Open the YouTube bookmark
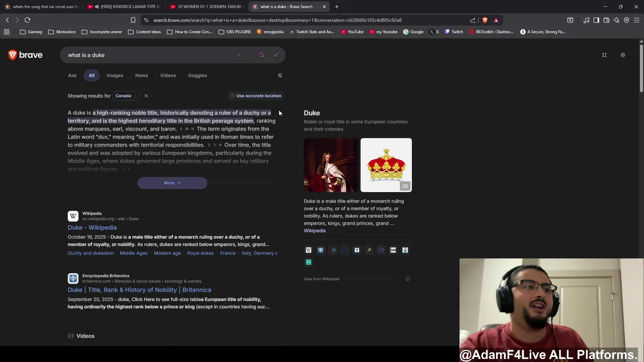The width and height of the screenshot is (644, 362). 352,32
